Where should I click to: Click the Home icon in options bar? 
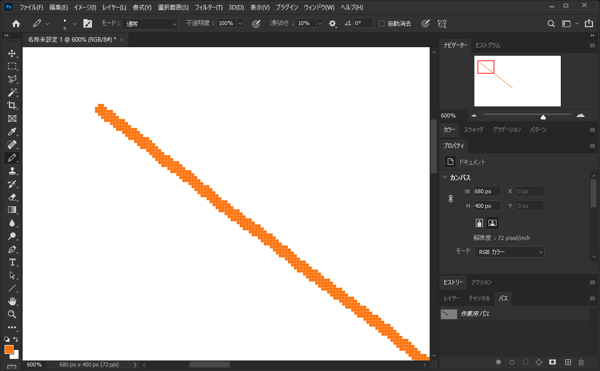pos(16,24)
